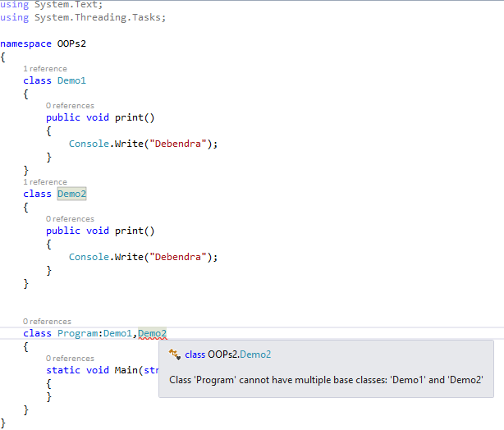This screenshot has width=504, height=430.
Task: Click the "Debendra" string in Demo2
Action: point(178,257)
